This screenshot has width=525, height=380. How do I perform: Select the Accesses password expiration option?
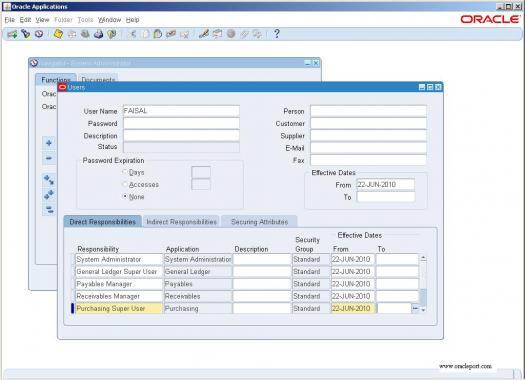click(125, 184)
